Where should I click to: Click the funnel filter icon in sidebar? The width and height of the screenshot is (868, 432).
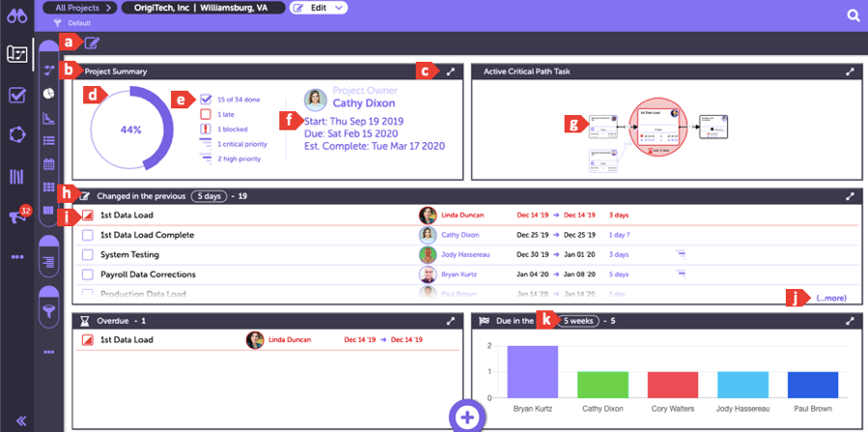pos(48,312)
